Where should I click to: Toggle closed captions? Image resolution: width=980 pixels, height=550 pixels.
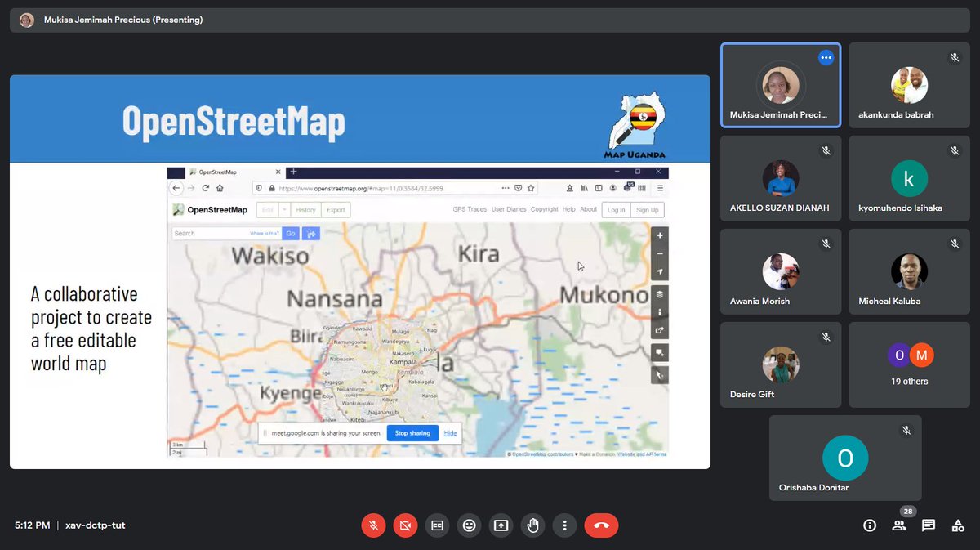click(437, 525)
